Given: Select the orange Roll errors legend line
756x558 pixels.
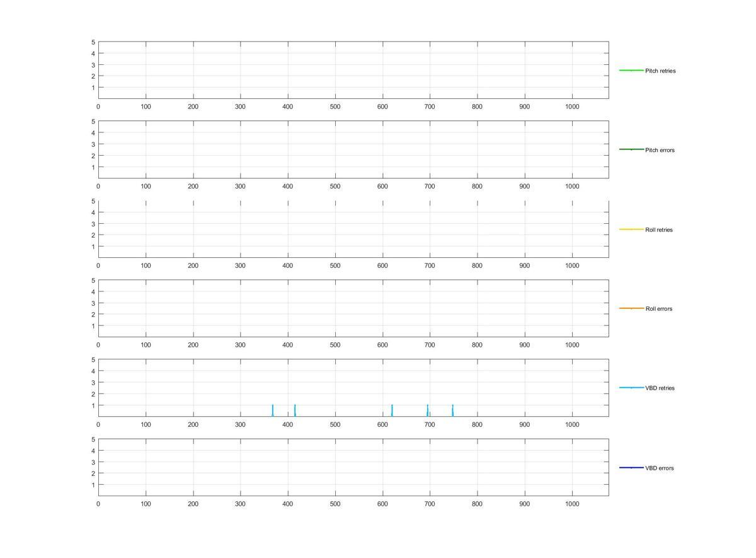Looking at the screenshot, I should 631,308.
